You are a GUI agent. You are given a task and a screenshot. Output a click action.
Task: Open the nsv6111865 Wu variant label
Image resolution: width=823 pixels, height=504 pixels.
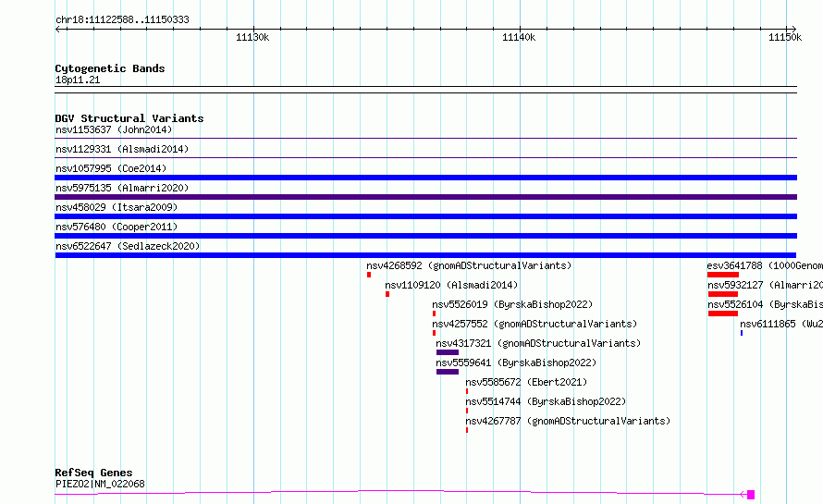[x=781, y=324]
